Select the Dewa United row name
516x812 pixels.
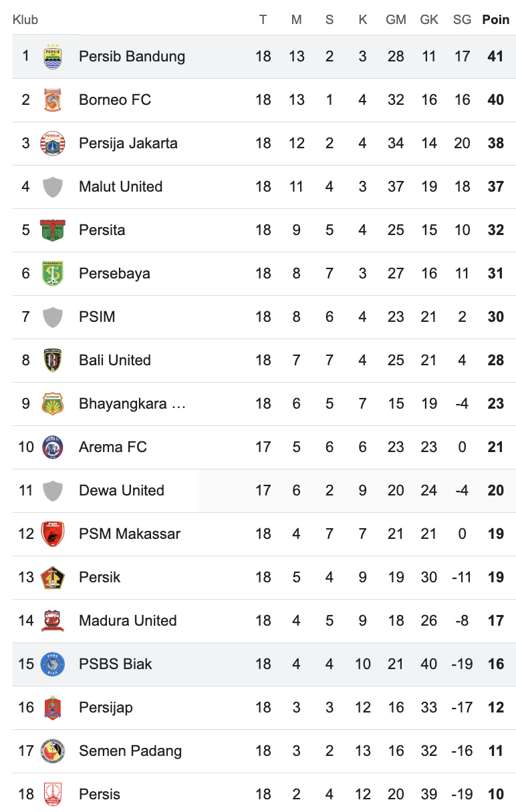[x=121, y=490]
